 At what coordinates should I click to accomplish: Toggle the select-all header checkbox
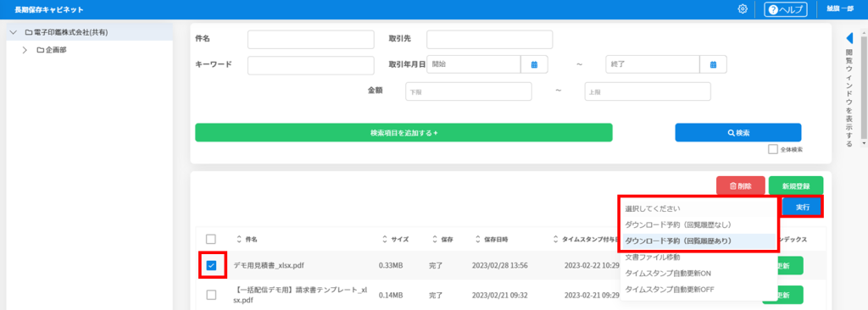[x=211, y=239]
